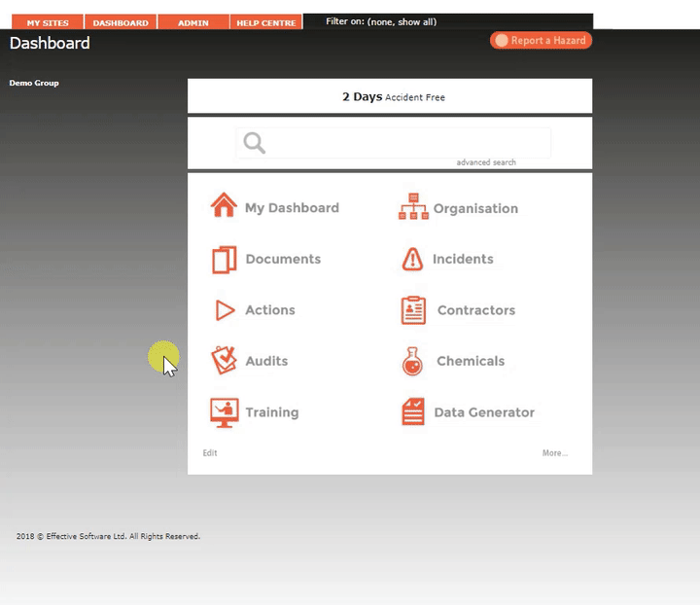
Task: Expand the More... link for modules
Action: click(x=555, y=453)
